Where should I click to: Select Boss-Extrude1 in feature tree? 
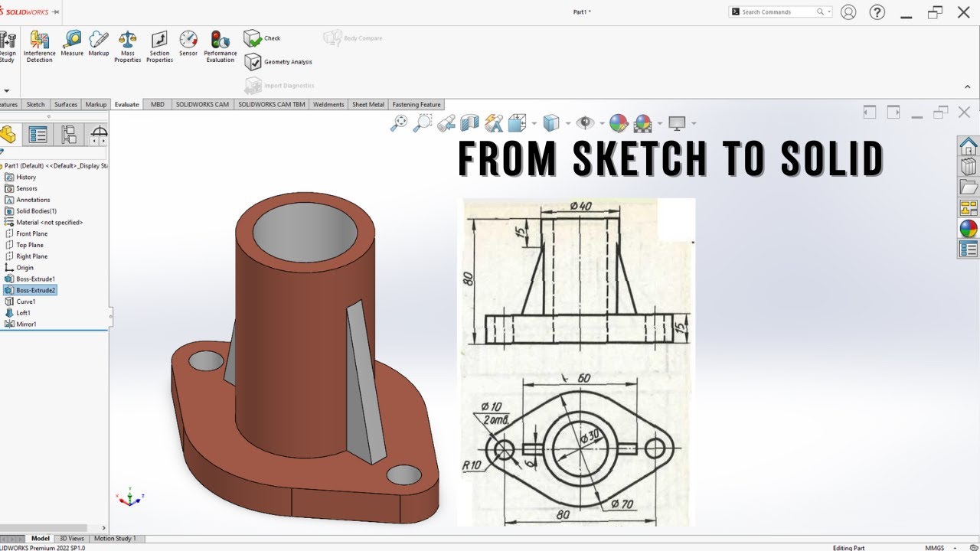[x=30, y=279]
